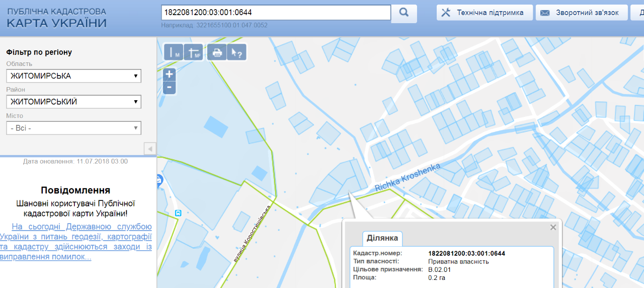Collapse the left sidebar panel

[x=150, y=149]
